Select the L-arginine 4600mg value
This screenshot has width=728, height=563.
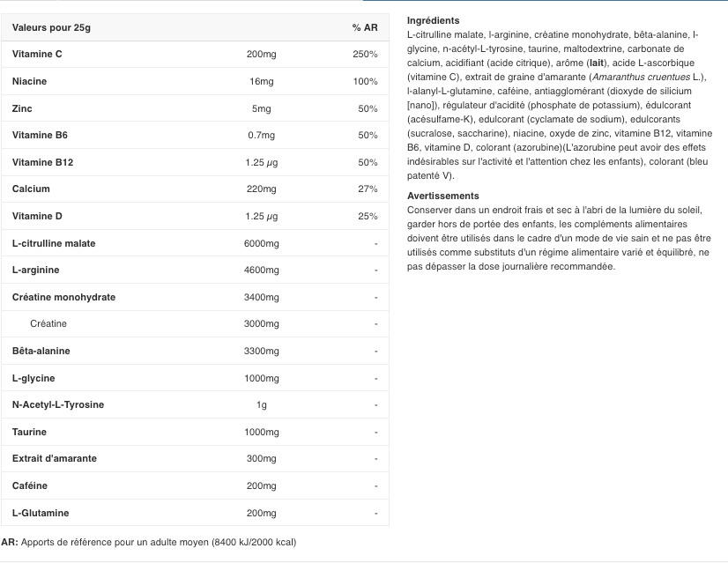[x=262, y=270]
